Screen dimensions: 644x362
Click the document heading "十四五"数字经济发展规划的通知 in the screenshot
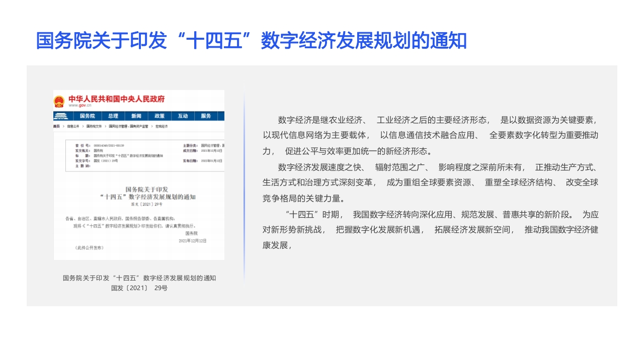pyautogui.click(x=148, y=197)
